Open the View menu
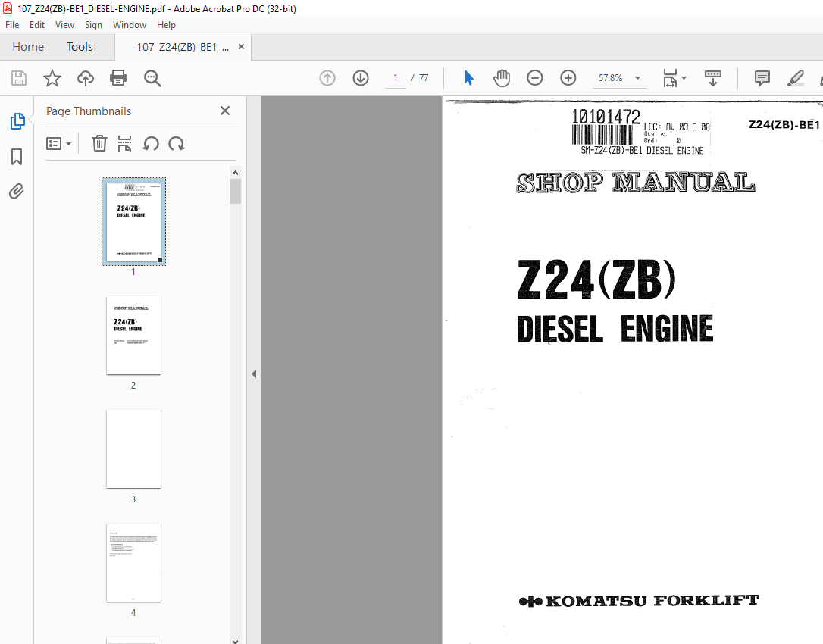Image resolution: width=823 pixels, height=644 pixels. 64,24
